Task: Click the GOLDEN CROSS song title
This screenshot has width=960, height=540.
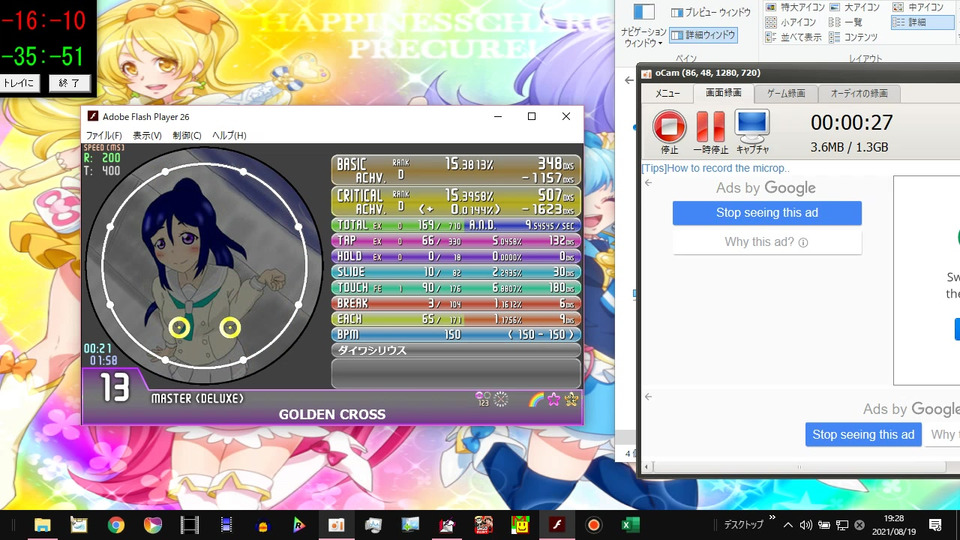Action: 332,414
